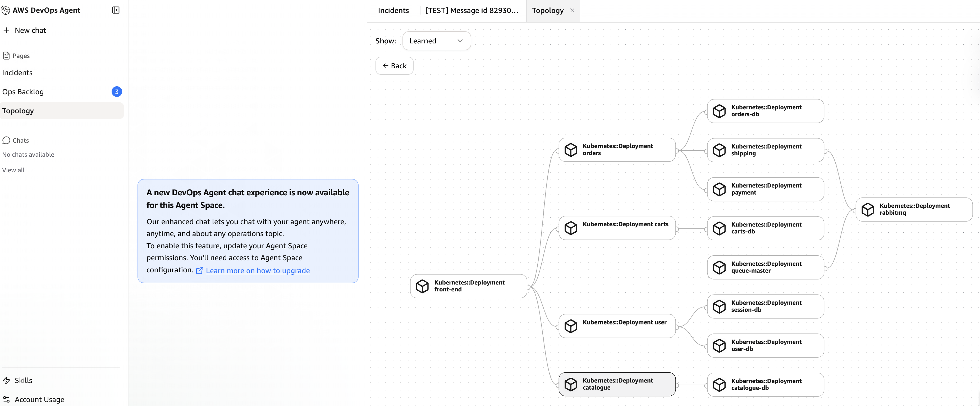This screenshot has height=406, width=980.
Task: Start a New chat
Action: tap(30, 30)
